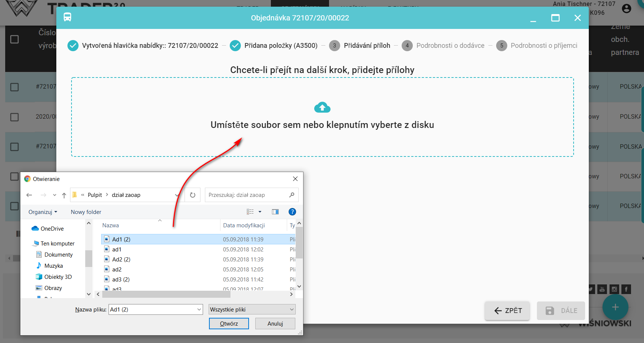Click the back arrow in file dialog
The width and height of the screenshot is (644, 343).
tap(29, 195)
